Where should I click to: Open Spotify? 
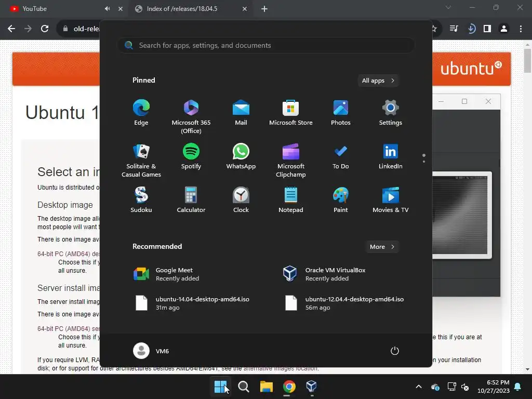(x=191, y=156)
